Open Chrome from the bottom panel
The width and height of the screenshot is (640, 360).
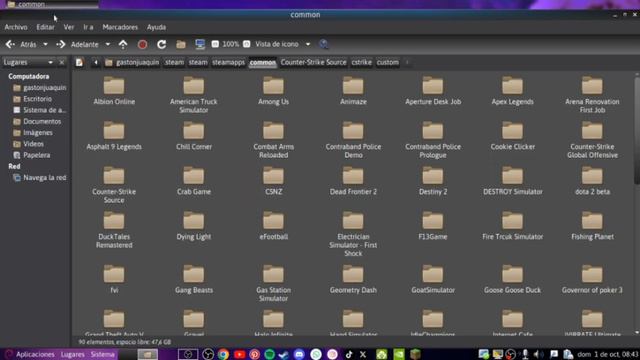pos(223,354)
